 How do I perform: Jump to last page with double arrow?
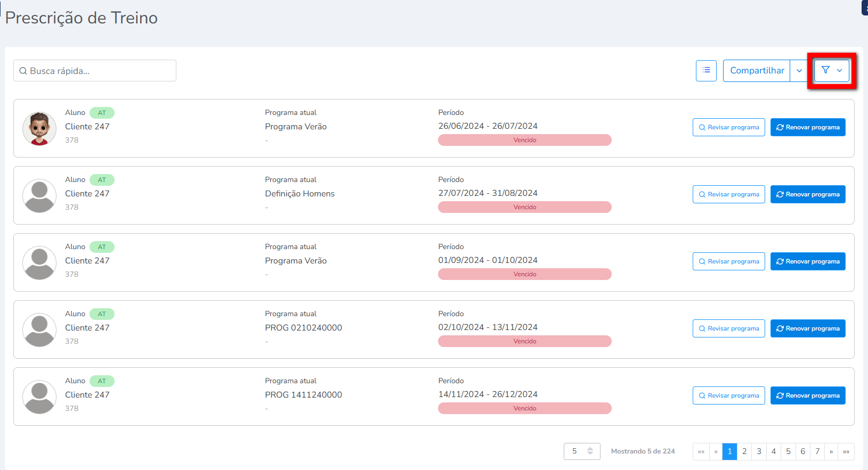(846, 451)
